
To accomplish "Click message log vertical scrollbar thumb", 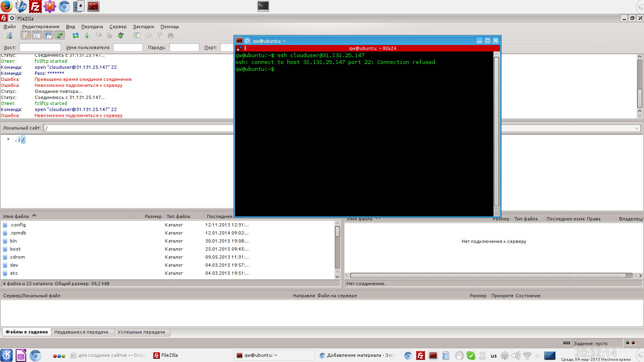I will click(x=640, y=98).
